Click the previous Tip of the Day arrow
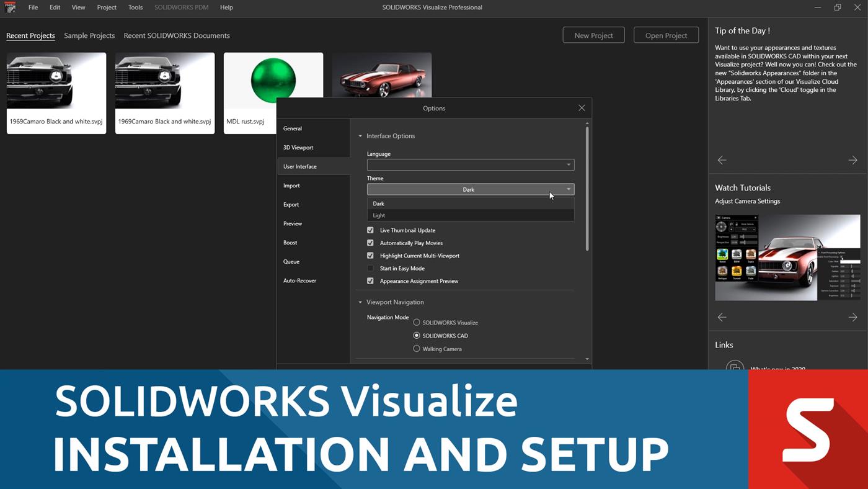Screen dimensions: 868x489 click(722, 159)
